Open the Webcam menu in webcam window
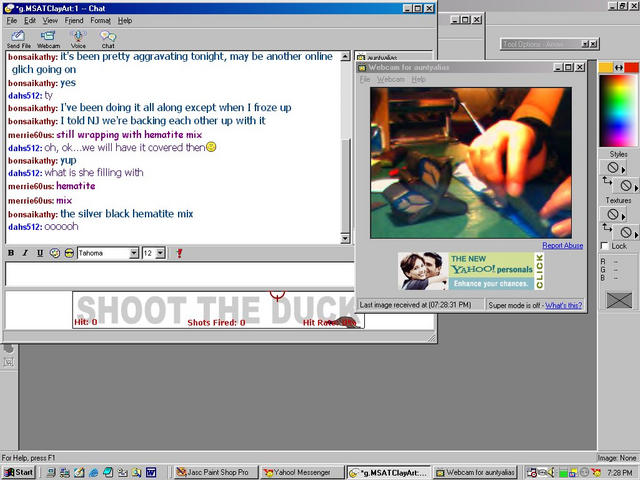640x480 pixels. [x=391, y=79]
